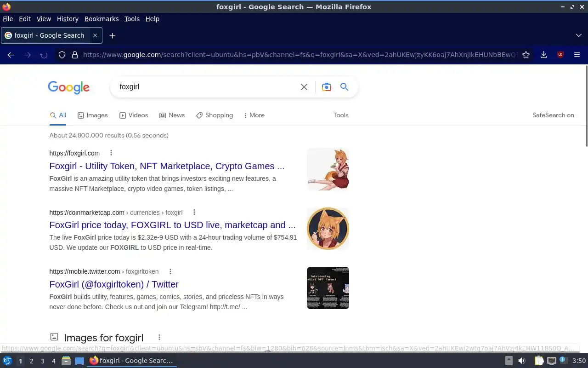The image size is (588, 368).
Task: Open the Firefox downloads panel
Action: [x=543, y=55]
